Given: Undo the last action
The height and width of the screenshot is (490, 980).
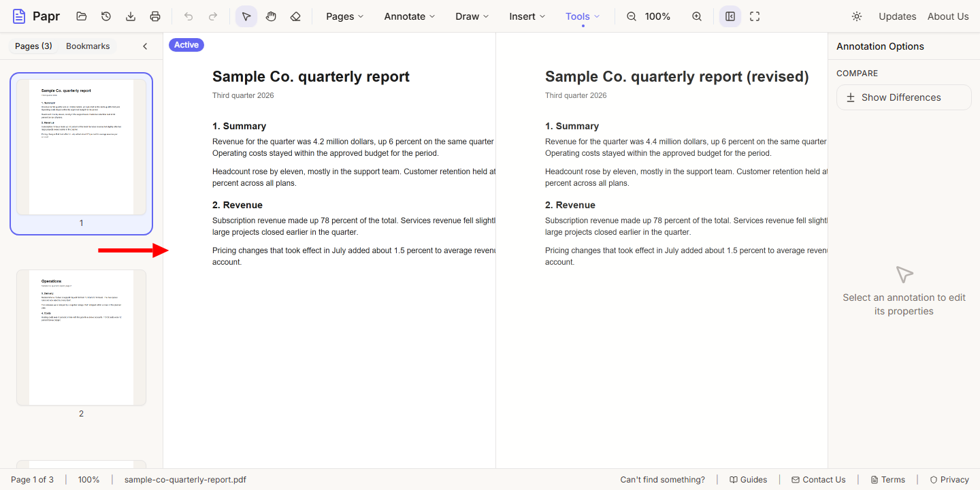Looking at the screenshot, I should 189,16.
